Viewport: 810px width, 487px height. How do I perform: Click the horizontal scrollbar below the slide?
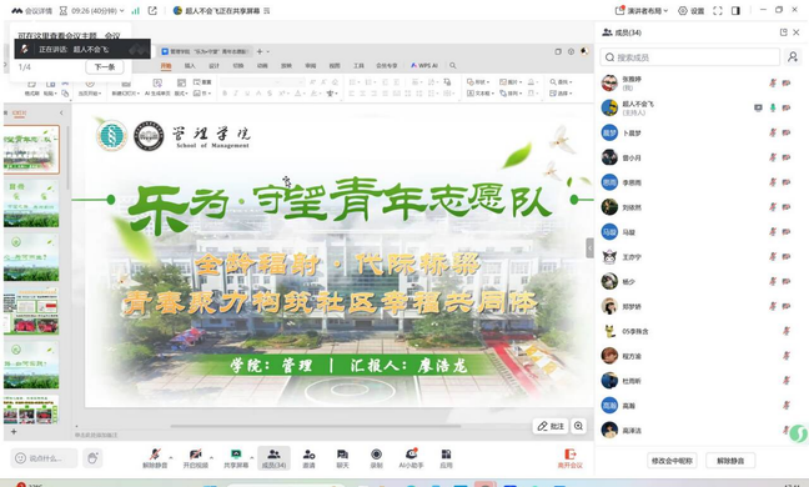(x=315, y=426)
